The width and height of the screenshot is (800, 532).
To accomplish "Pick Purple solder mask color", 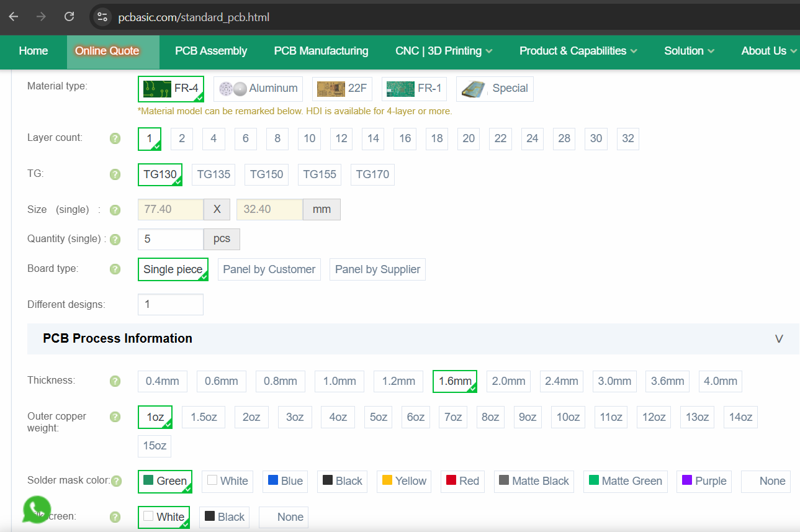I will point(704,481).
